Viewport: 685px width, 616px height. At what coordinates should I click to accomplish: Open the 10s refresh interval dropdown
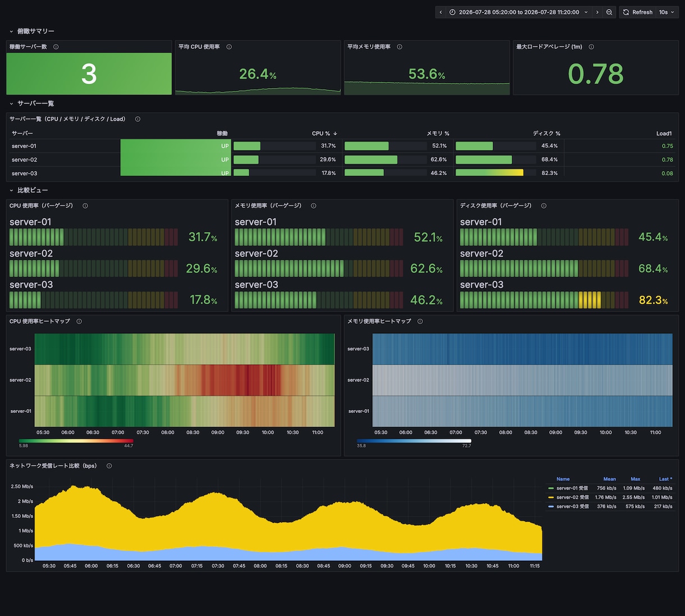tap(667, 12)
